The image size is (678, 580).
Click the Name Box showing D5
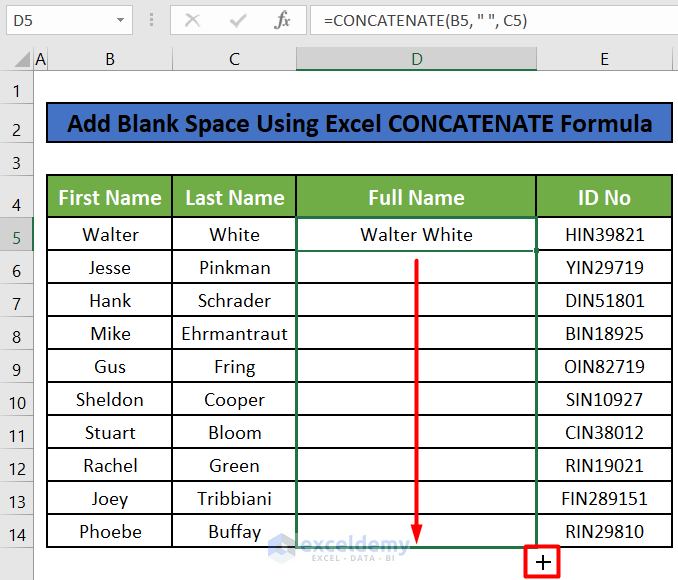click(69, 20)
